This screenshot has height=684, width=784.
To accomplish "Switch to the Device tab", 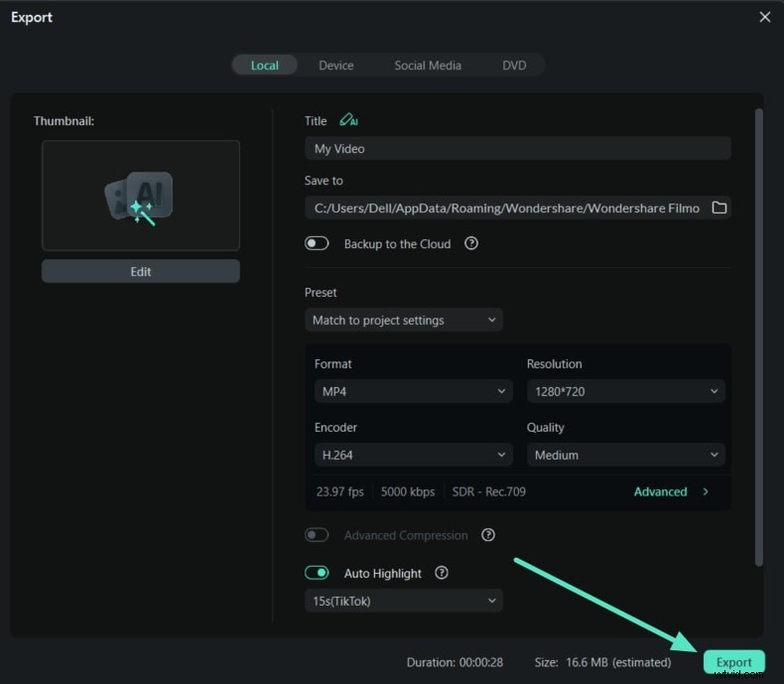I will point(336,66).
